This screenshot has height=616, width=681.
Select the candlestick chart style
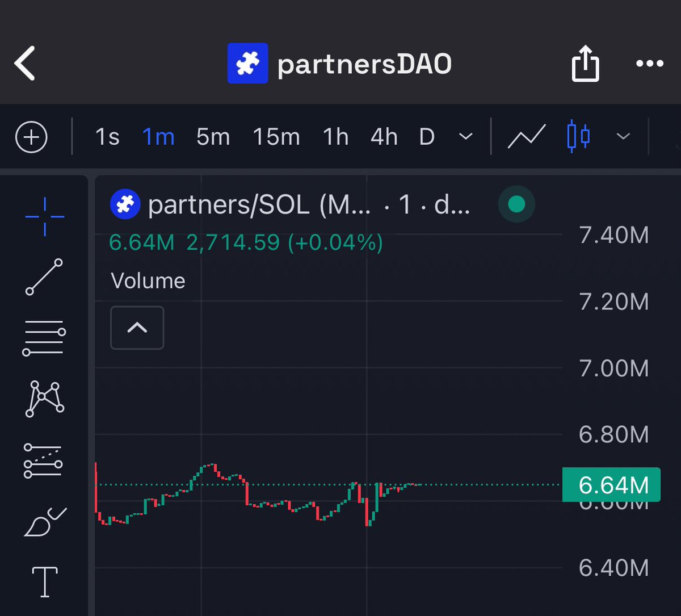point(578,137)
